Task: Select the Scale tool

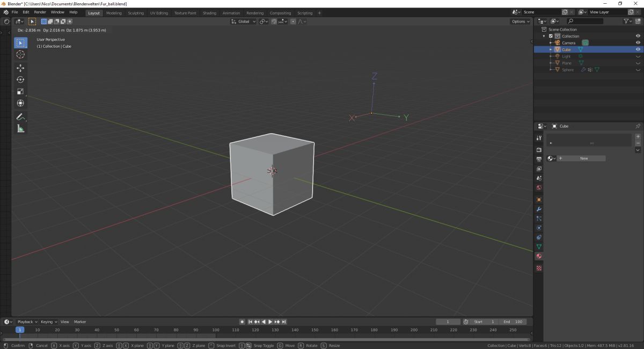Action: coord(20,91)
